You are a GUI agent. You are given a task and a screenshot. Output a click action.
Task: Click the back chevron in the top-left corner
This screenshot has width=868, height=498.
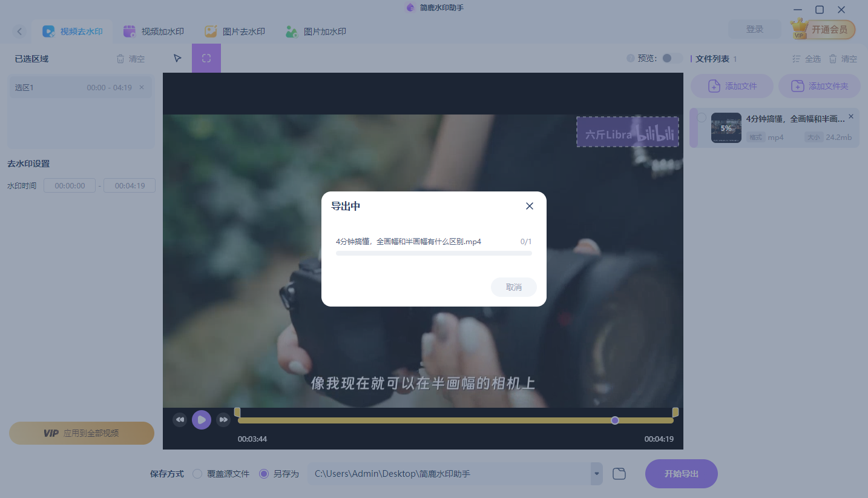pos(19,32)
